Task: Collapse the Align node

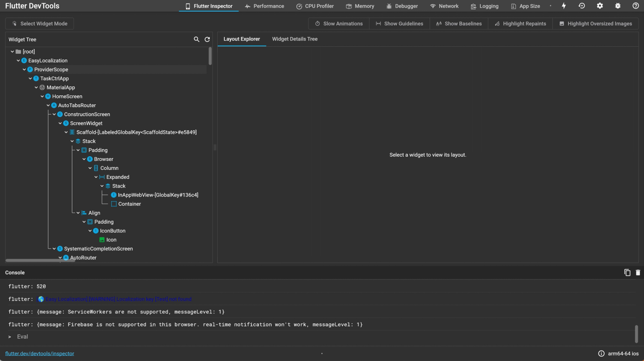Action: click(x=78, y=213)
